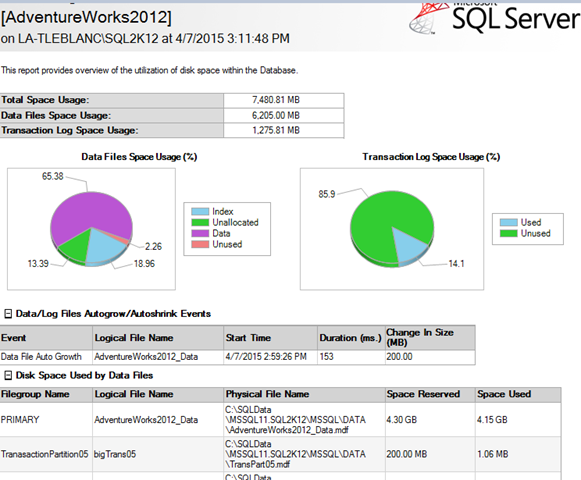Click the [AdventureWorks2012] report title
The image size is (581, 480).
86,17
